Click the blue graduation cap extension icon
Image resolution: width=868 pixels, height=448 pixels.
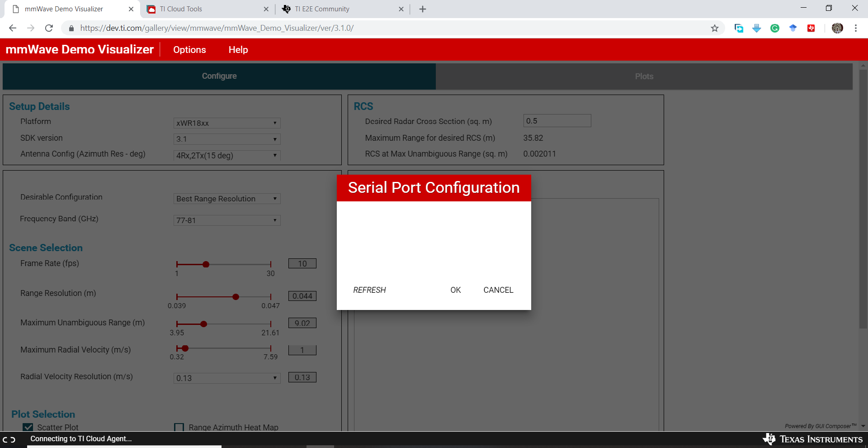click(x=793, y=28)
